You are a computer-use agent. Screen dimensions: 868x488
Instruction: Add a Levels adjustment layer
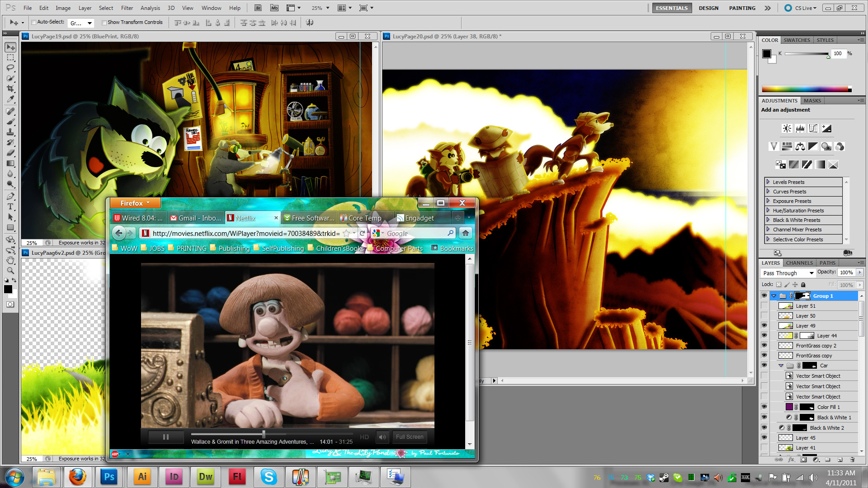pyautogui.click(x=800, y=128)
